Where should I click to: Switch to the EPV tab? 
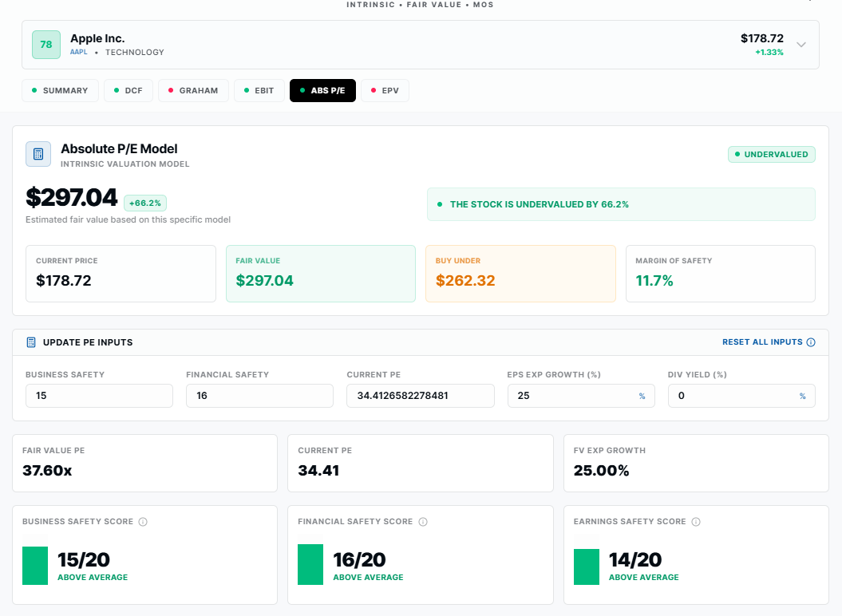[x=385, y=90]
